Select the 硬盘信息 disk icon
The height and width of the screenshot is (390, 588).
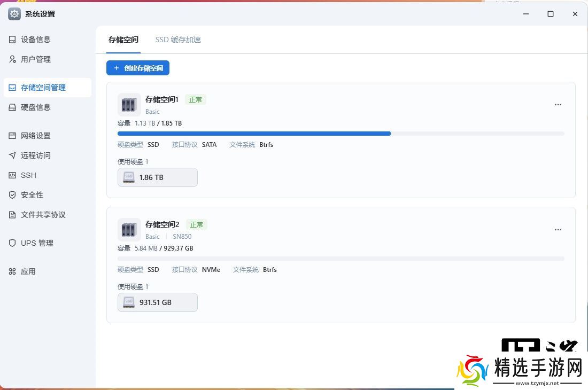point(12,107)
